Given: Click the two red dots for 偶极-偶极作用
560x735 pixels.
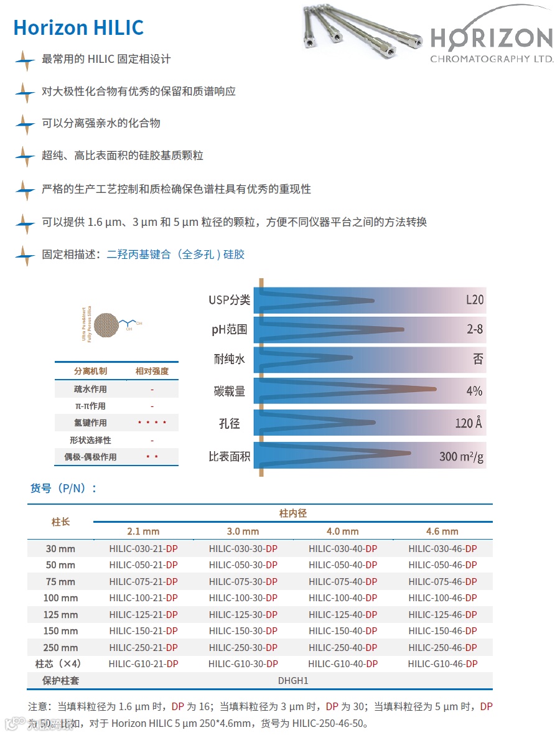Looking at the screenshot, I should (152, 456).
